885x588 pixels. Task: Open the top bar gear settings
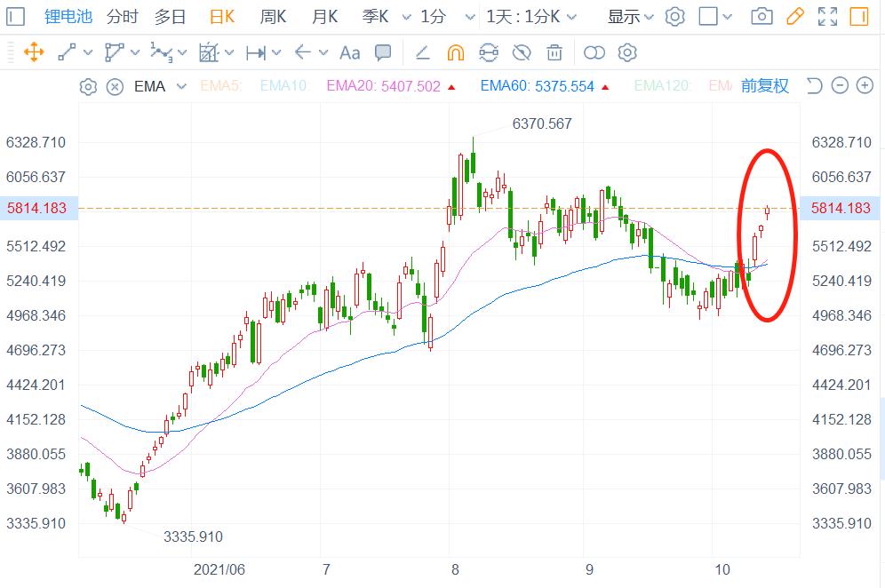675,17
